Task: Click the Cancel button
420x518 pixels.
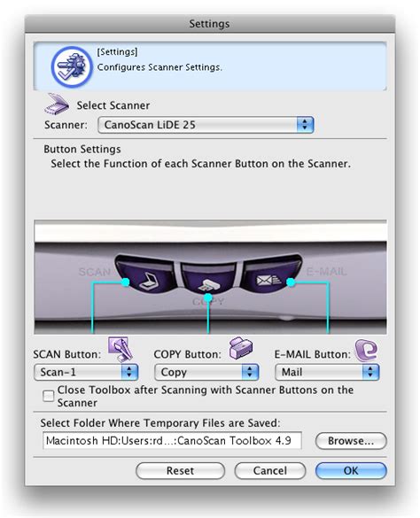Action: (270, 471)
